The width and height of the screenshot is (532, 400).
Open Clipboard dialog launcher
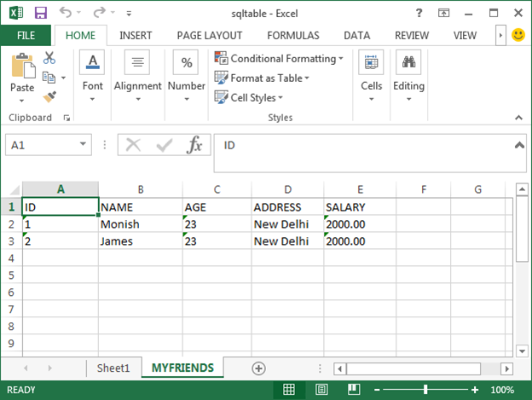(66, 118)
